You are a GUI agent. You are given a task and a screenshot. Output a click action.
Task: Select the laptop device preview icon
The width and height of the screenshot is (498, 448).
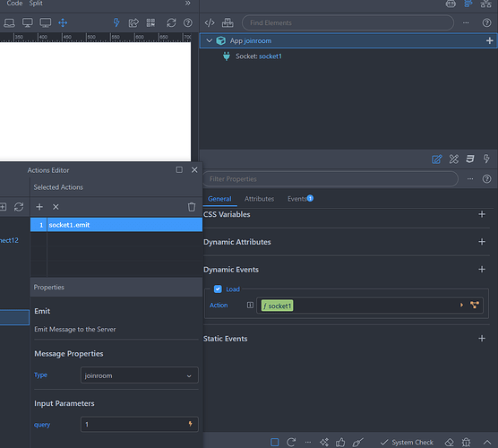(9, 23)
